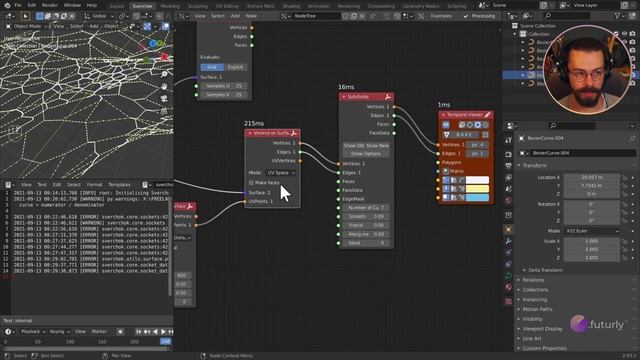640x360 pixels.
Task: Switch to the Geometry Nodes workspace tab
Action: pos(421,6)
